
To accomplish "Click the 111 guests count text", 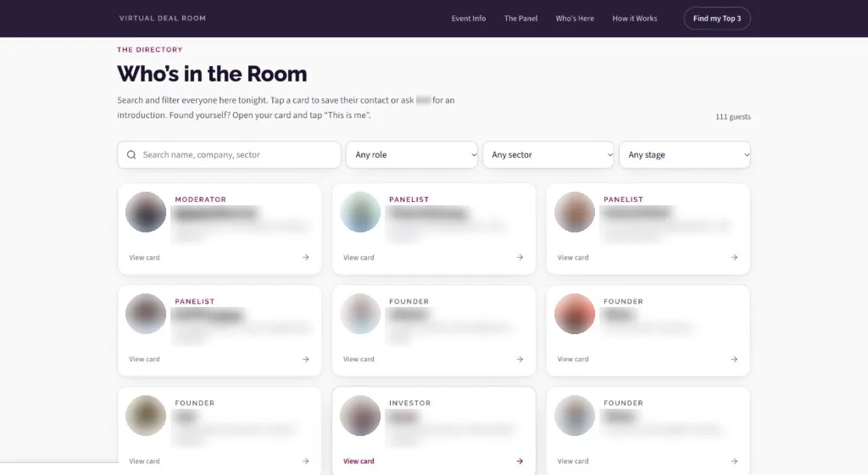I will [x=733, y=117].
